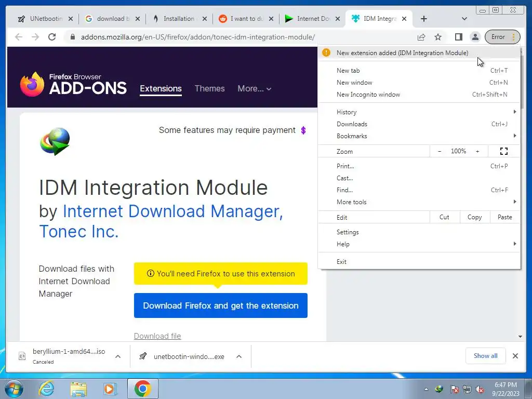Viewport: 532px width, 399px height.
Task: Switch to the Reddit 'I want to' tab
Action: click(246, 19)
